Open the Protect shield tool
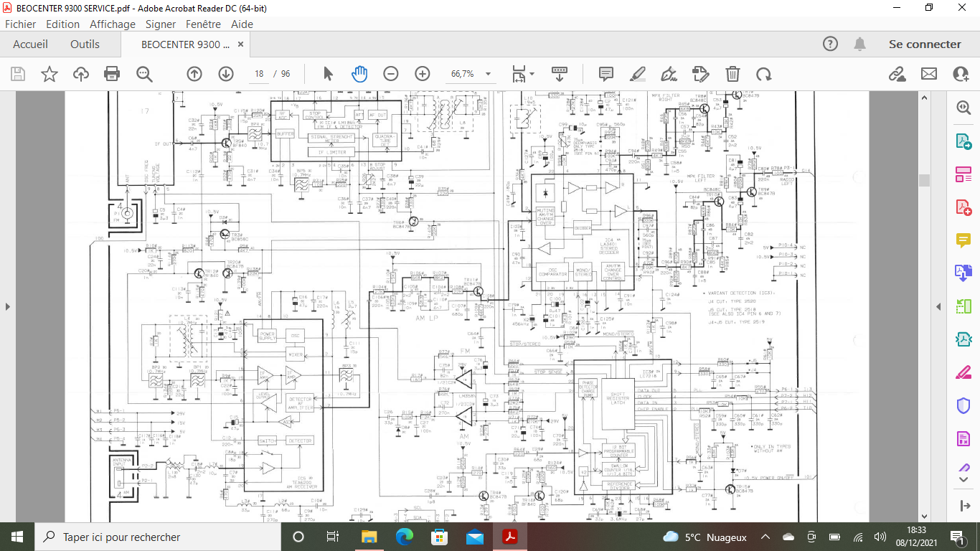This screenshot has height=551, width=980. tap(963, 405)
